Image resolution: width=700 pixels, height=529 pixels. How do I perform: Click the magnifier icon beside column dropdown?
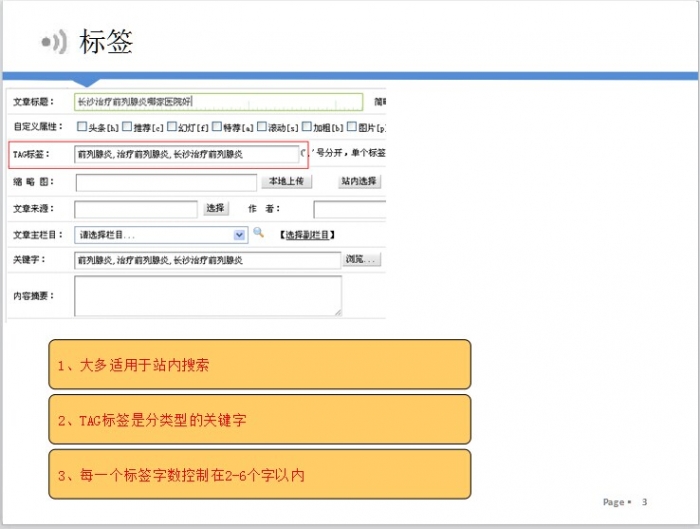(x=258, y=233)
